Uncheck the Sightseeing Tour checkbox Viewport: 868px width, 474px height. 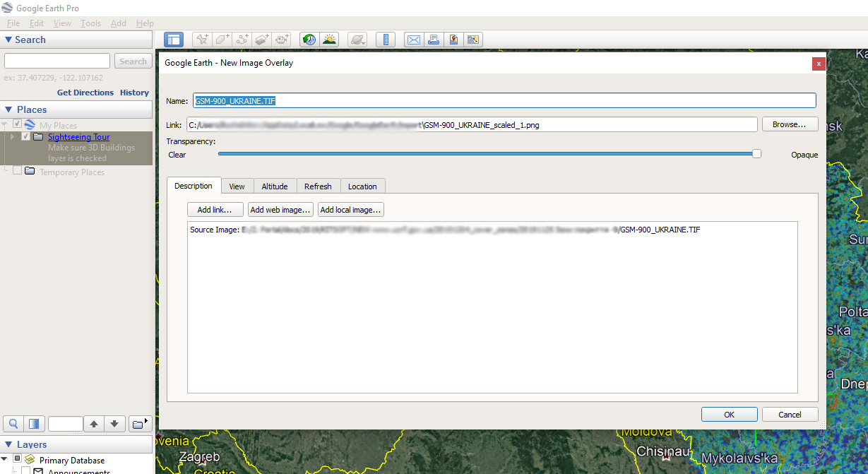[x=26, y=136]
